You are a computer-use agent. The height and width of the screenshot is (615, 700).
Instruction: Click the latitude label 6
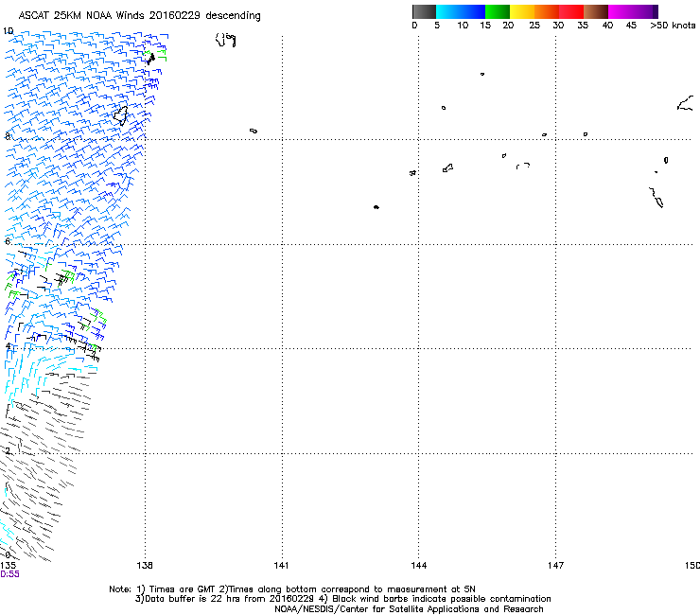tap(8, 241)
